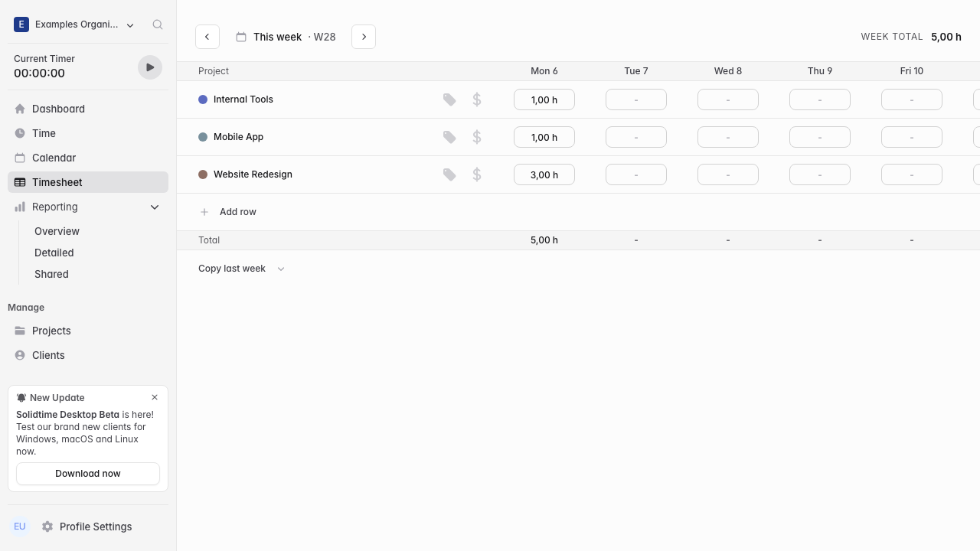The width and height of the screenshot is (980, 551).
Task: Click the Monday total 5,00 h cell
Action: [544, 240]
